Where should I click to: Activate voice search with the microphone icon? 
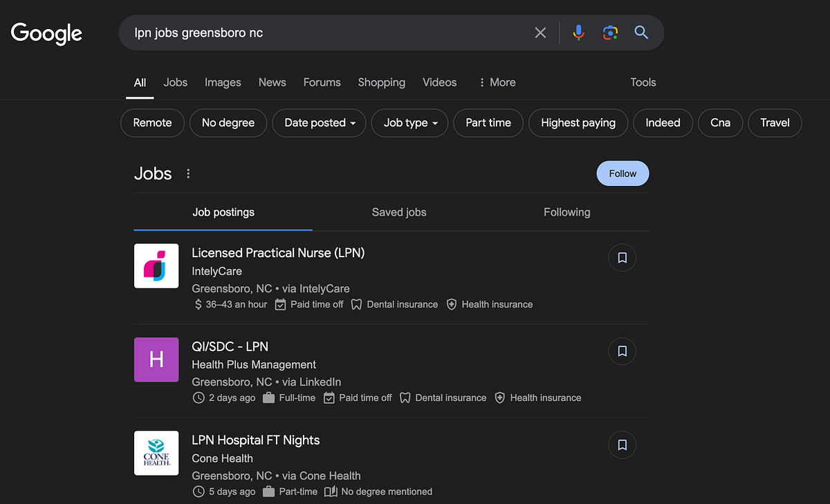[578, 32]
